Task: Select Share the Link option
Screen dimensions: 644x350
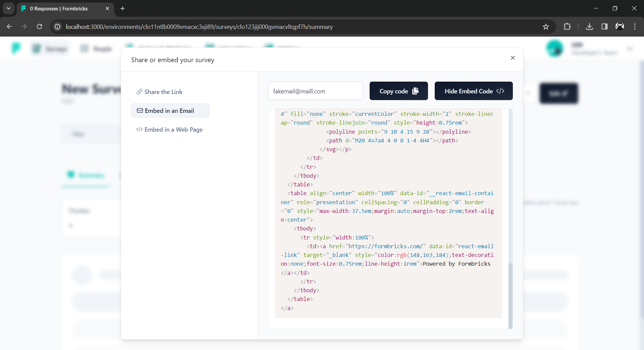Action: click(x=159, y=92)
